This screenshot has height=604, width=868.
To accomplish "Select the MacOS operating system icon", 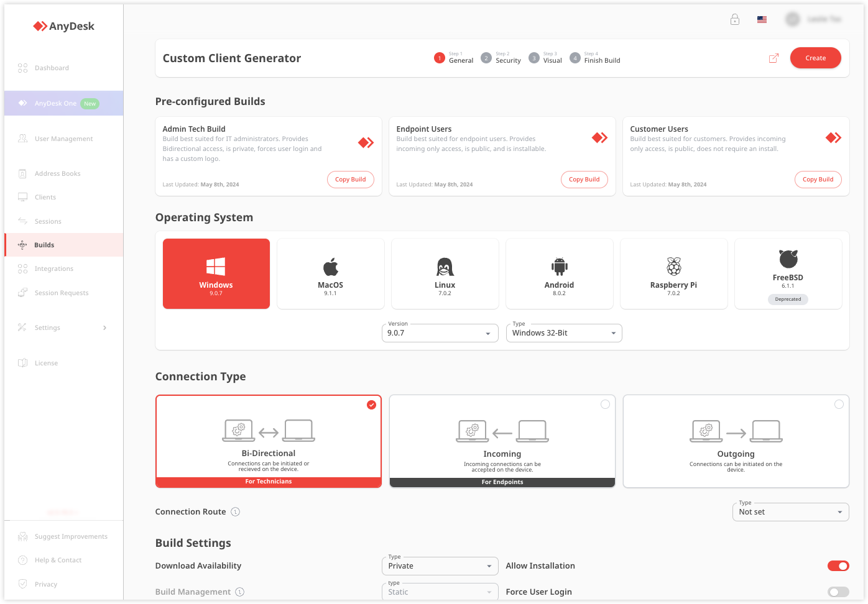I will 330,267.
